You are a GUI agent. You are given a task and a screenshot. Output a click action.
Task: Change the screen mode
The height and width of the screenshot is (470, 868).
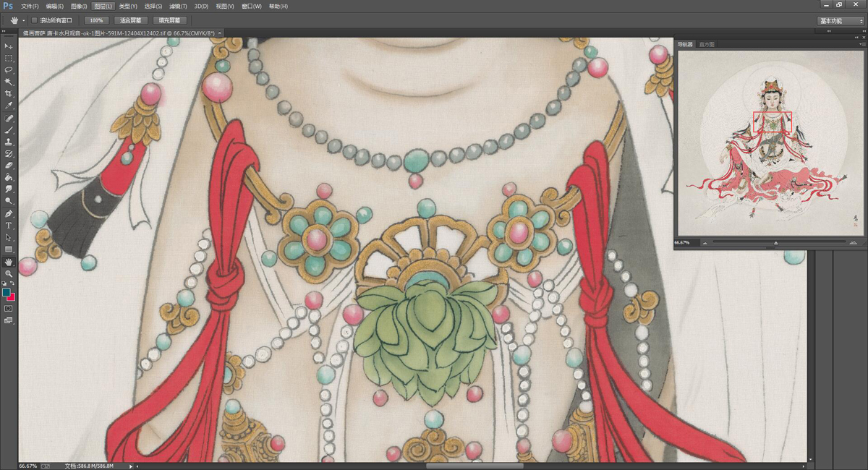[x=9, y=320]
